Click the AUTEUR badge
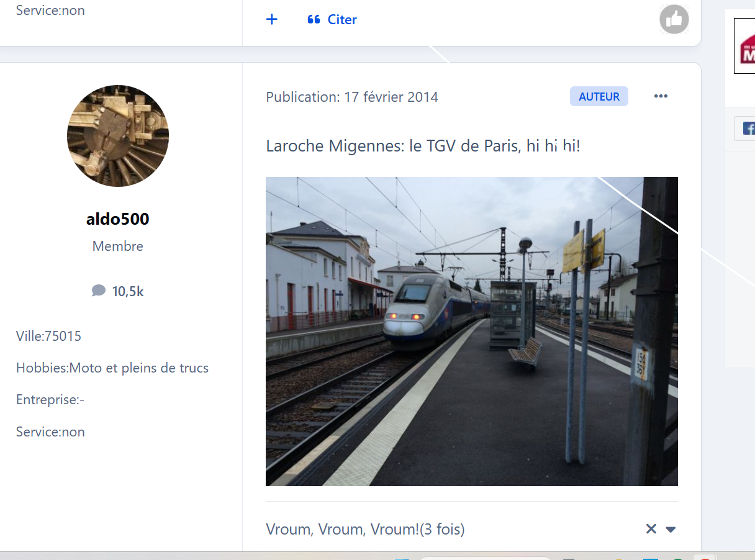 (x=599, y=97)
